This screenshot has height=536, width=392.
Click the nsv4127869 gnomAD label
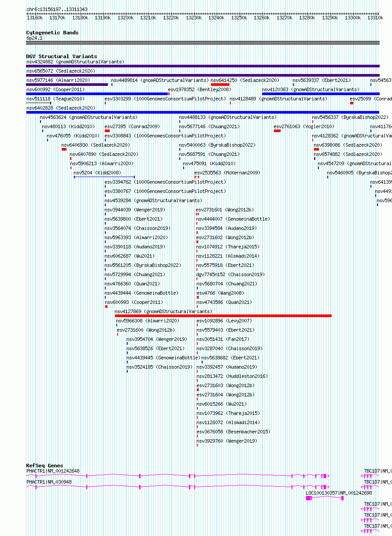pos(164,311)
